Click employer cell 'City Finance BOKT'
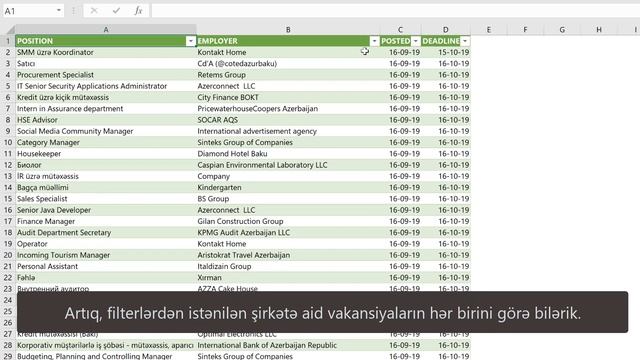 [x=288, y=98]
